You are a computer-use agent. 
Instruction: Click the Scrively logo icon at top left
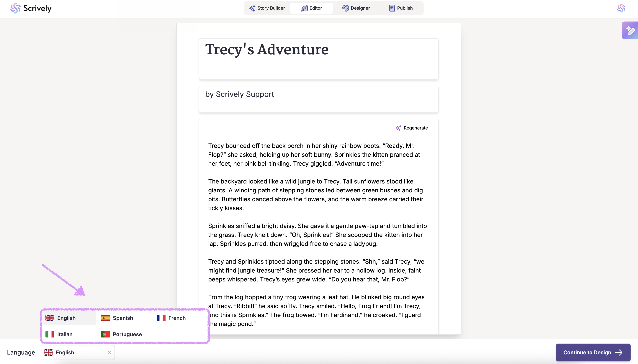point(15,8)
